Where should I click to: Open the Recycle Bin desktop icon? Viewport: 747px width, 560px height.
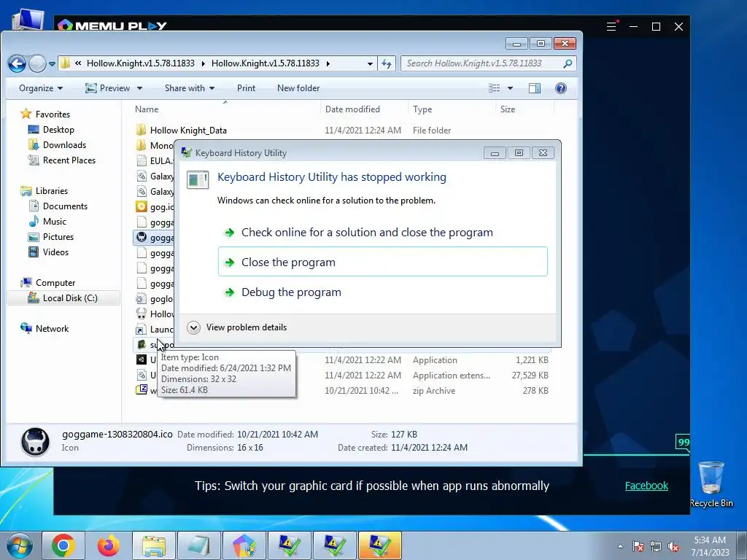(711, 484)
